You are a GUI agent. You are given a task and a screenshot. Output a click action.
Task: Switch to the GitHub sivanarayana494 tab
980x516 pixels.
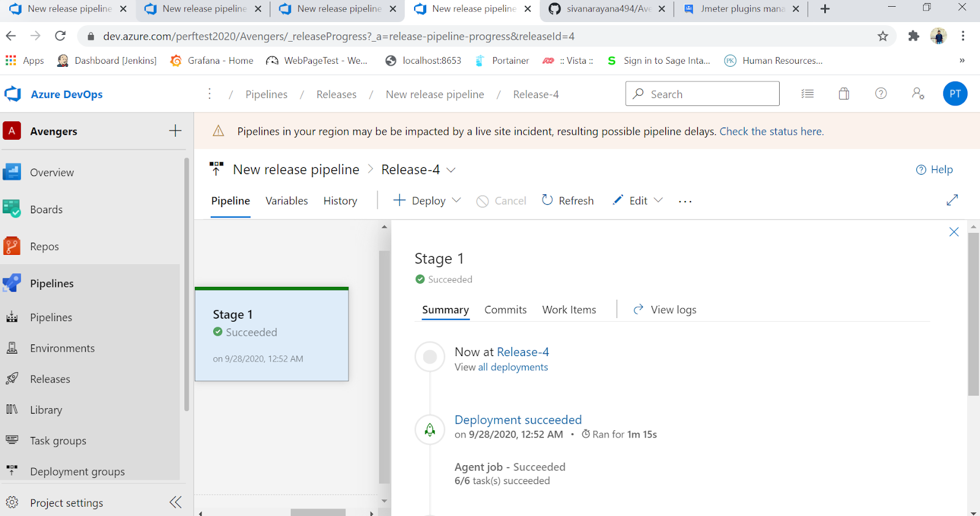point(605,9)
